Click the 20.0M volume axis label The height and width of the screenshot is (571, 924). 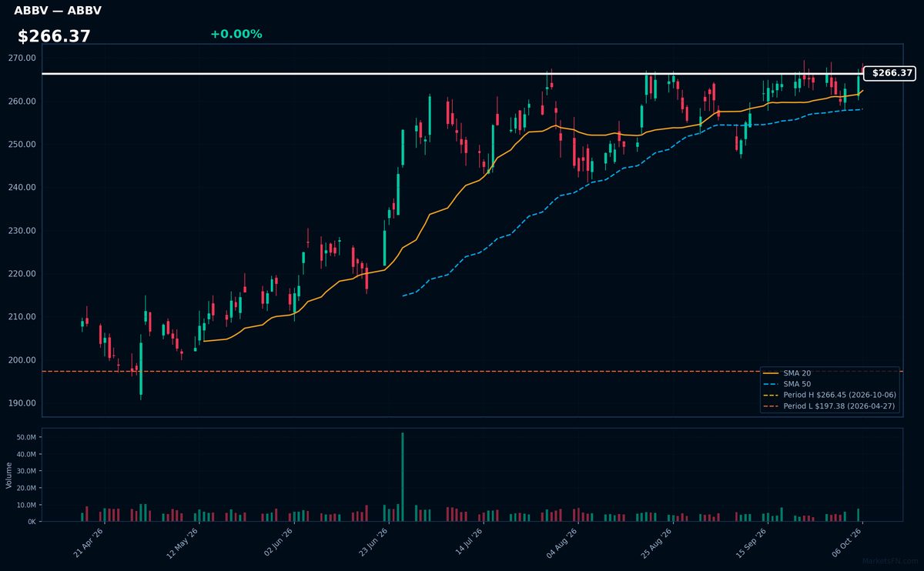[25, 488]
